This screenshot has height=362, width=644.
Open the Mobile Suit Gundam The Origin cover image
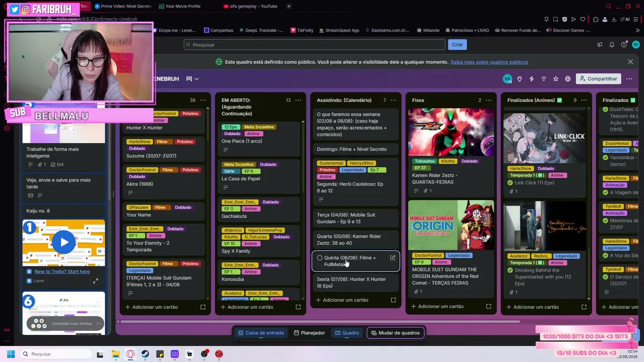(451, 225)
